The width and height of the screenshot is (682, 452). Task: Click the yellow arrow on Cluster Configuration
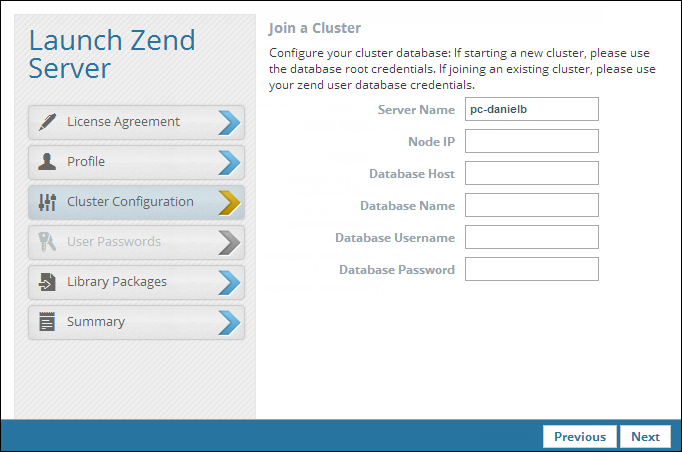[229, 202]
